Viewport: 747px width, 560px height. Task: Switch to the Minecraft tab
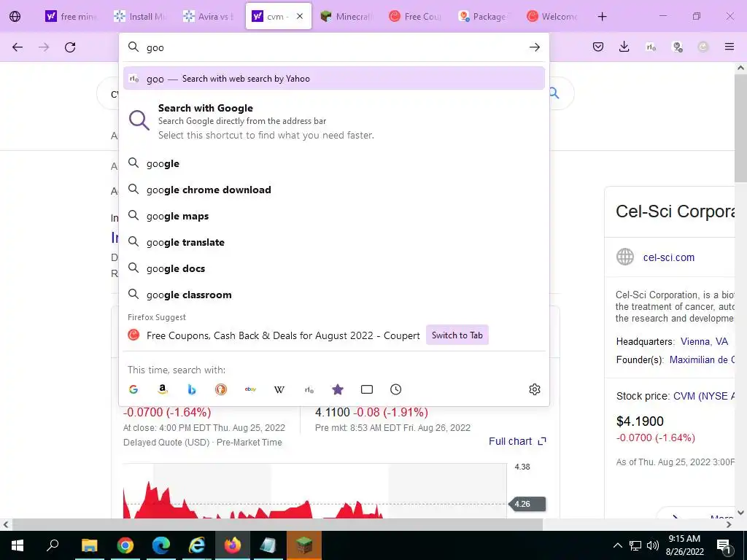click(x=347, y=16)
